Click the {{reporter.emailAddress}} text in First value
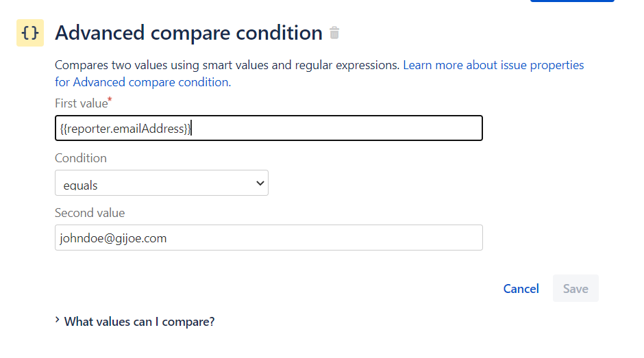644x358 pixels. click(125, 129)
